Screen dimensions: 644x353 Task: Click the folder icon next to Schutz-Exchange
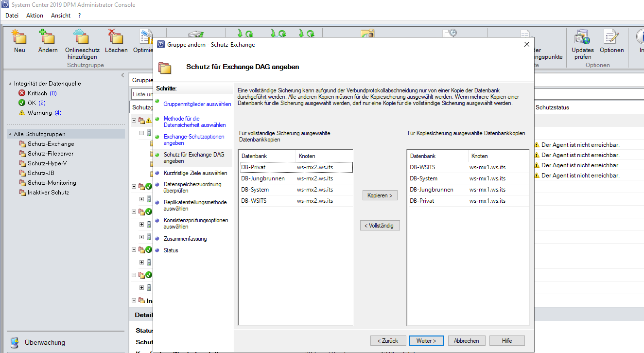point(22,144)
